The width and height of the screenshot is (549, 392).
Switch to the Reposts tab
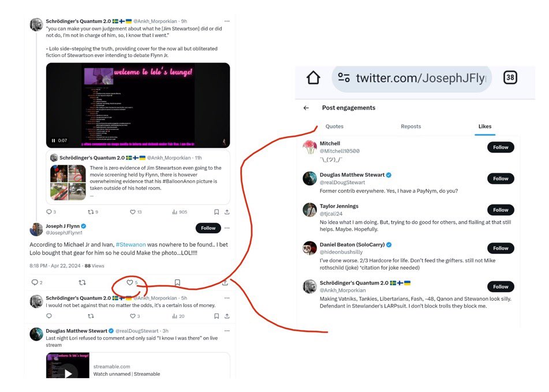pyautogui.click(x=410, y=126)
